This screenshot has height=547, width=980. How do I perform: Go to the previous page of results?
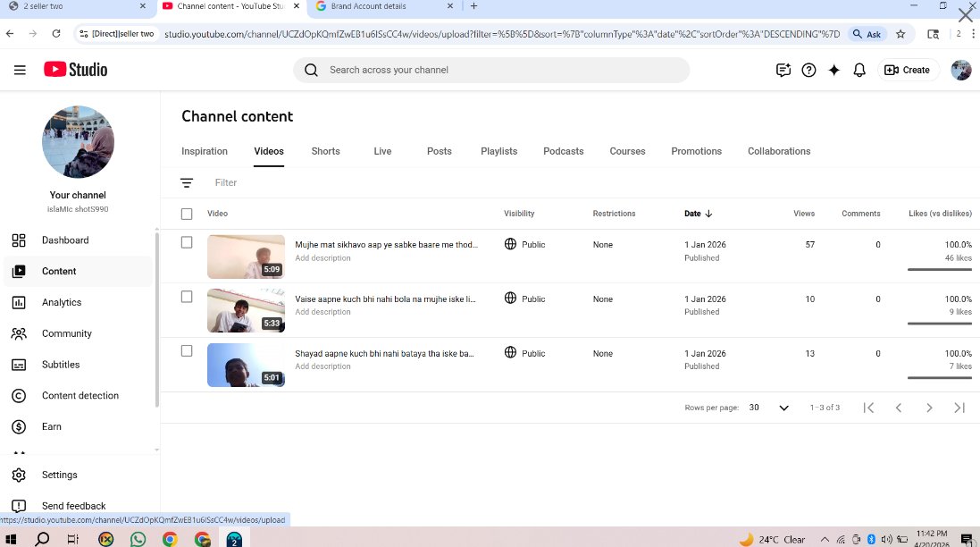[899, 408]
